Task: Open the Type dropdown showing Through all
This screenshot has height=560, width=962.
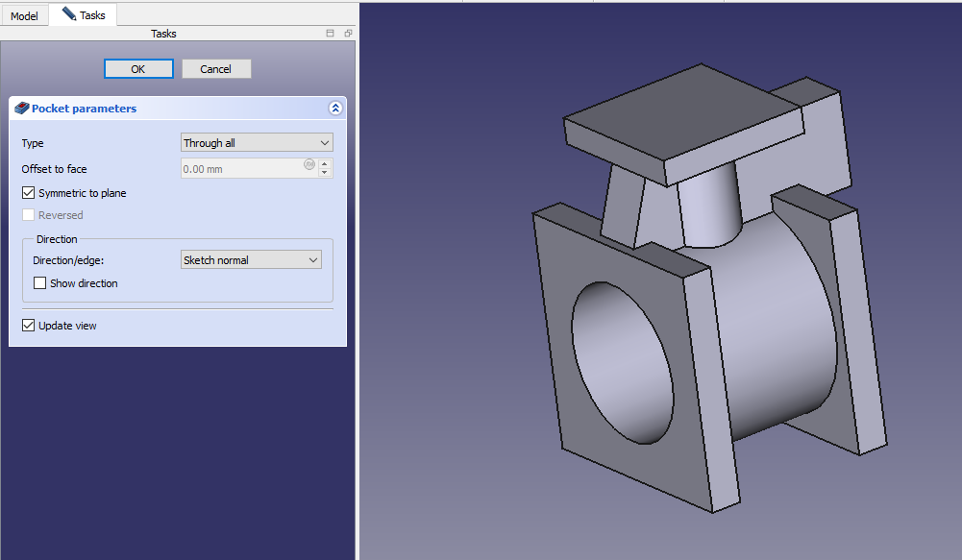Action: [x=257, y=143]
